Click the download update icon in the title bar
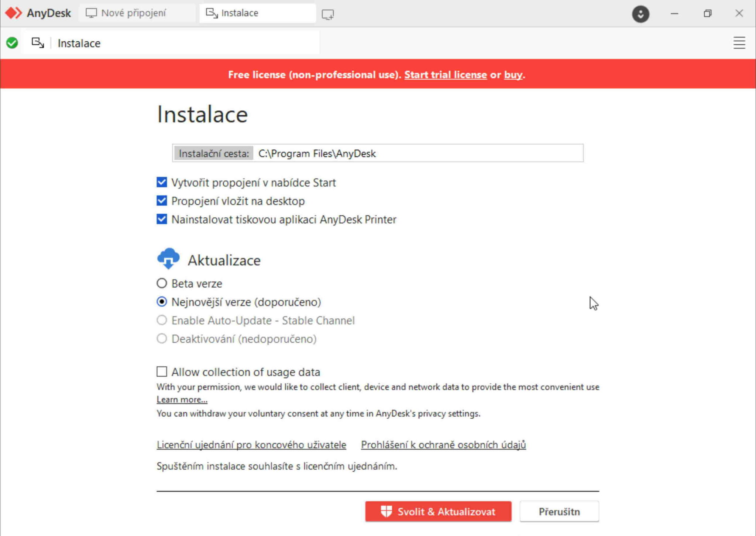This screenshot has height=536, width=756. (640, 14)
